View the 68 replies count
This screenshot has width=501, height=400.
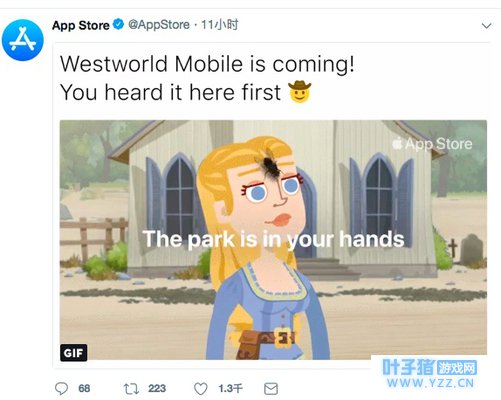coord(84,388)
